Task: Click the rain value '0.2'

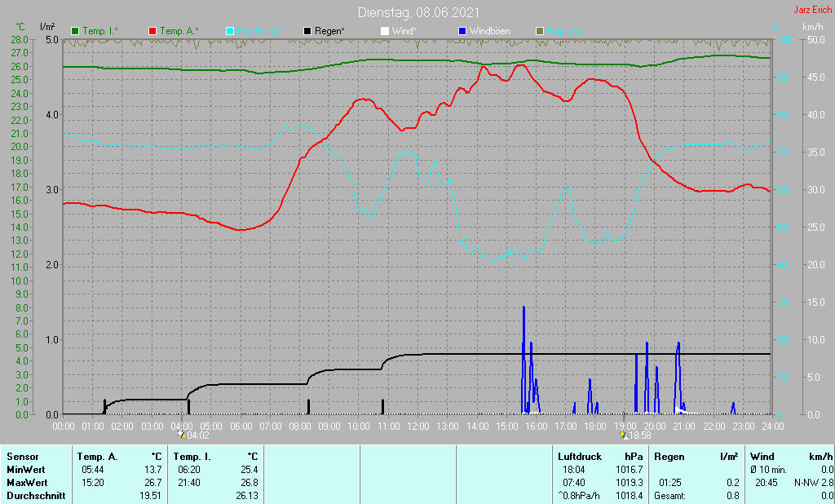Action: click(733, 483)
